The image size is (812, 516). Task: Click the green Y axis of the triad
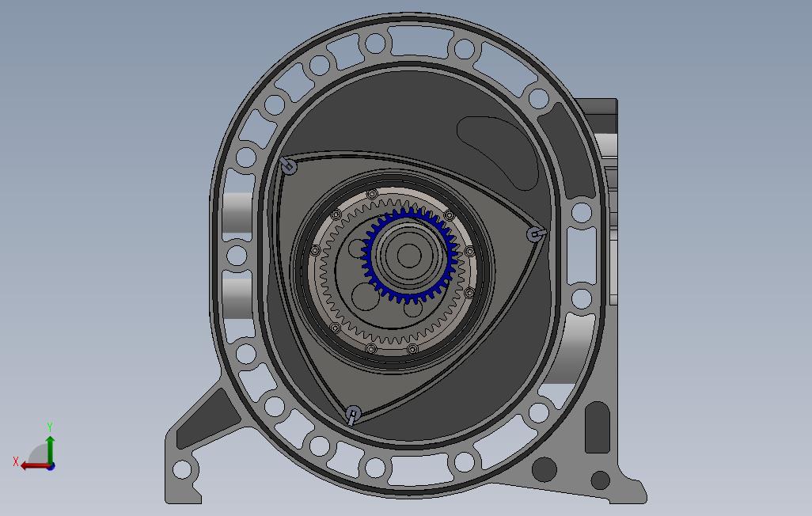tap(50, 450)
